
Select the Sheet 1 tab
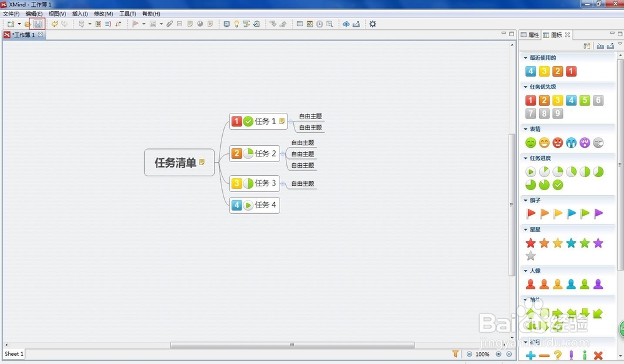[x=14, y=353]
